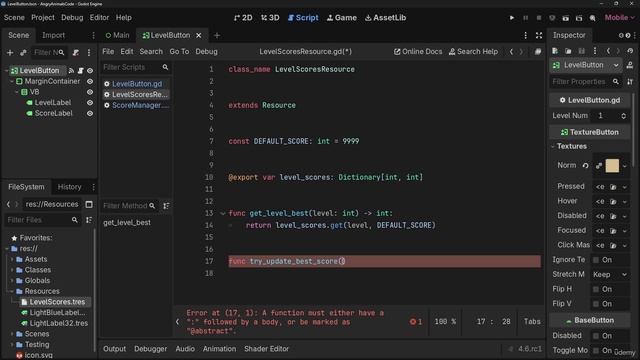Open the Mobile renderer dropdown
This screenshot has width=640, height=360.
pos(620,18)
